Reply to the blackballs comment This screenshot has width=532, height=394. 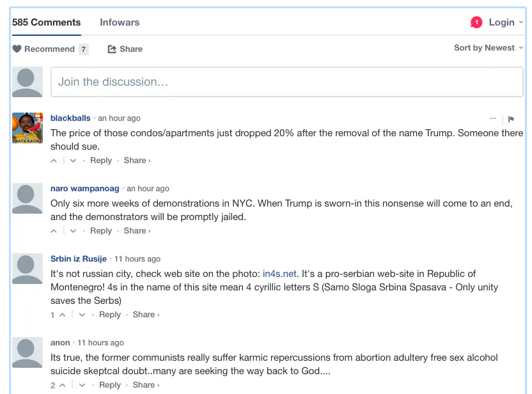pos(101,161)
